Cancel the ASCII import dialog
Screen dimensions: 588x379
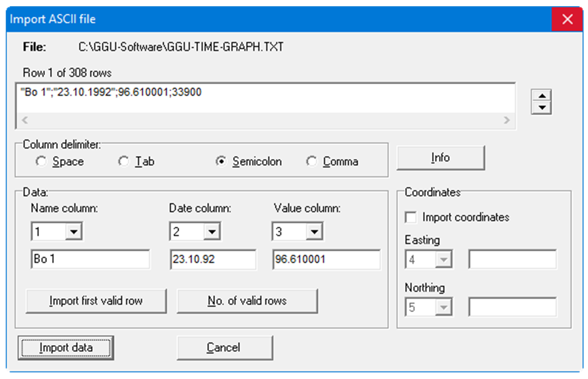224,348
